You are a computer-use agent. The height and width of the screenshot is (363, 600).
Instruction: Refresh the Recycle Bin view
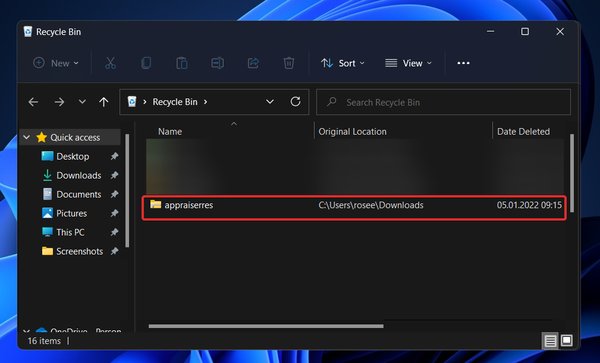[x=295, y=102]
